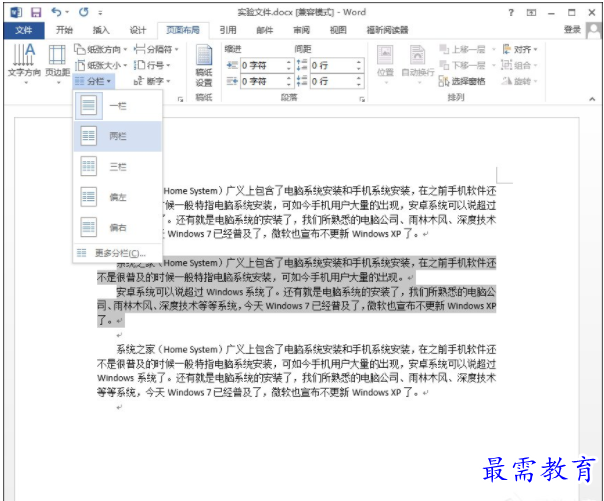Click the Word application icon

[16, 12]
